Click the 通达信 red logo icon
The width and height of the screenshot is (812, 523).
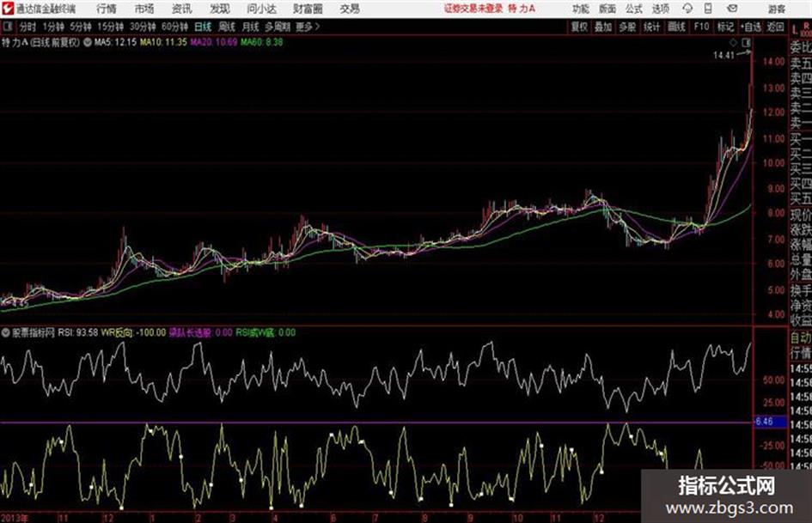pos(7,9)
